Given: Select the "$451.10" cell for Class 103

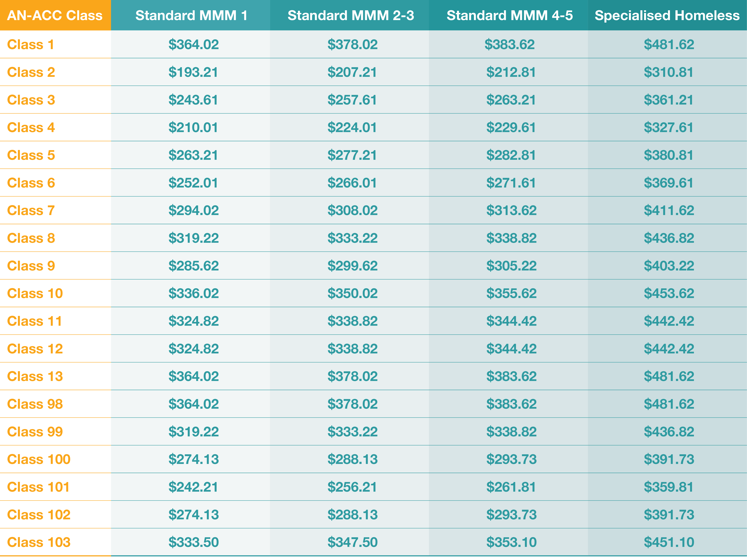Looking at the screenshot, I should (x=669, y=542).
